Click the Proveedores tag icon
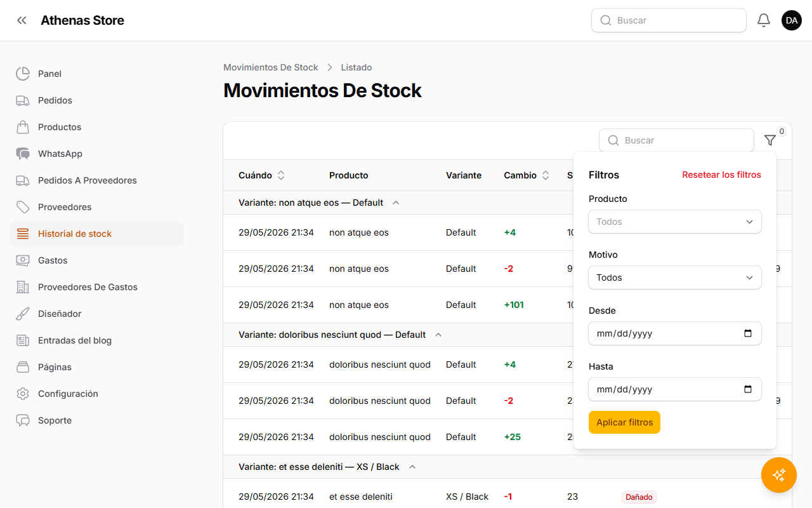 point(23,207)
